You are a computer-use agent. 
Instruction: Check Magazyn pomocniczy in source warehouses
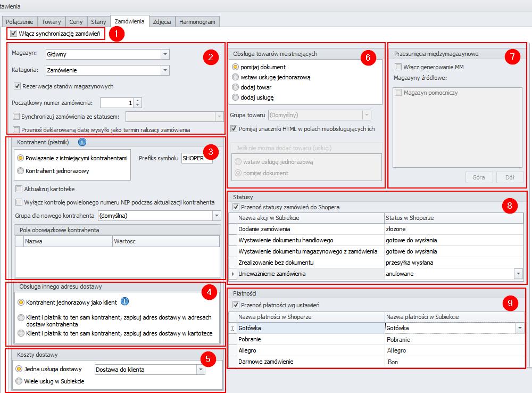click(398, 92)
